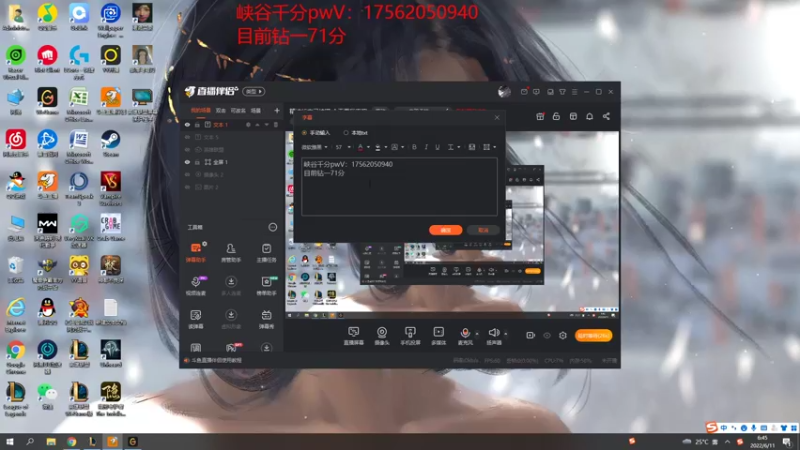Image resolution: width=800 pixels, height=450 pixels.
Task: Apply bold formatting in subtitle dialog
Action: pyautogui.click(x=414, y=147)
